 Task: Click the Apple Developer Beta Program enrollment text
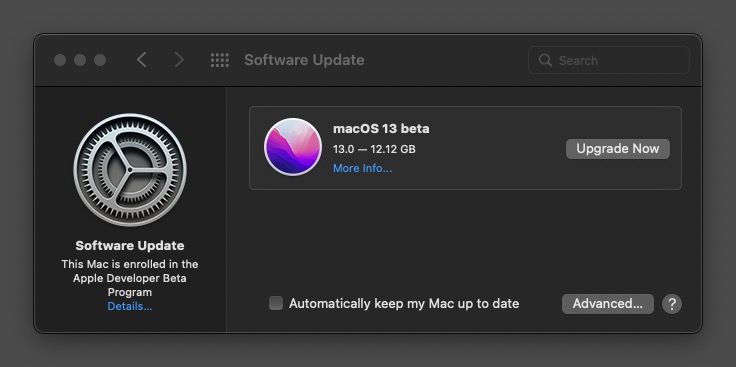tap(130, 278)
